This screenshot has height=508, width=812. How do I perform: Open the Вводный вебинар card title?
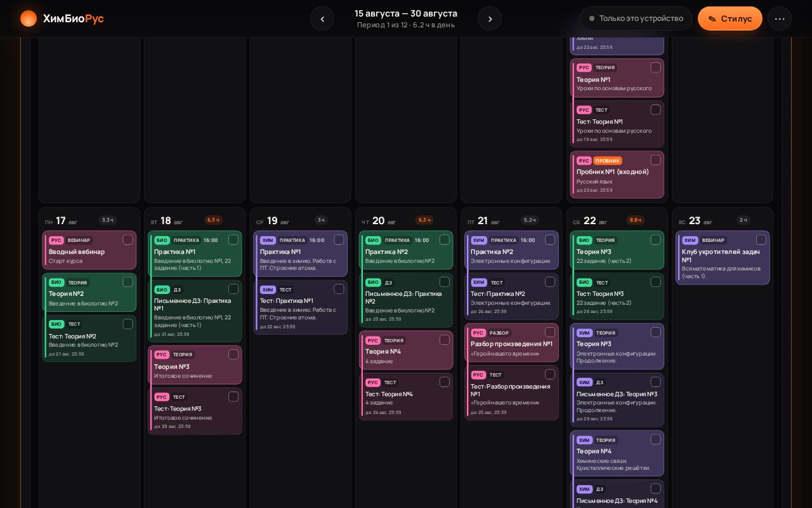tap(77, 251)
